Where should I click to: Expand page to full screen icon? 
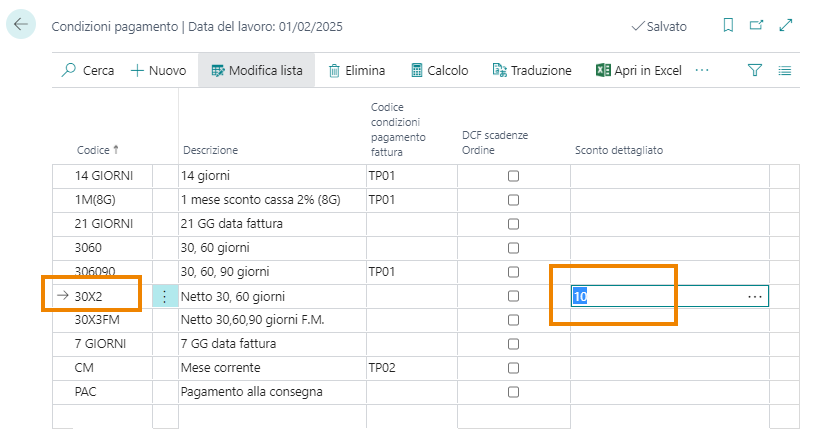pos(785,25)
